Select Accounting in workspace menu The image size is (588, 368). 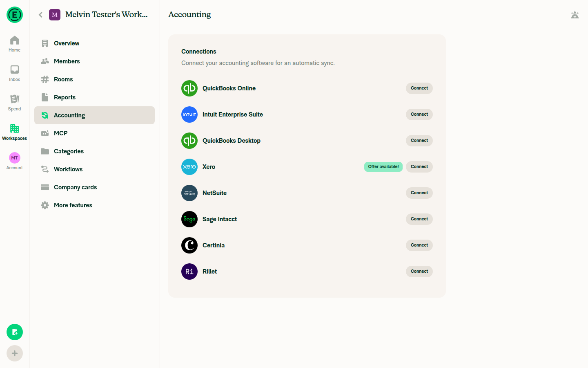(94, 115)
